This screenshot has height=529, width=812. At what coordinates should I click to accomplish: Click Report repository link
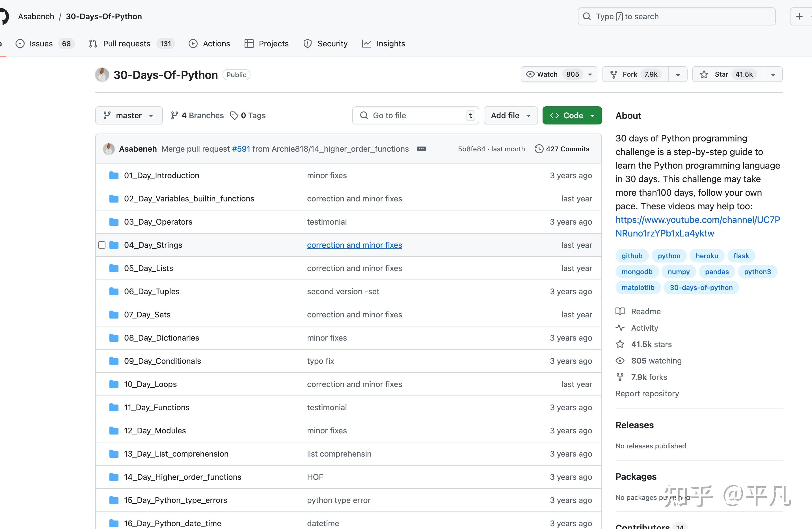pyautogui.click(x=647, y=393)
